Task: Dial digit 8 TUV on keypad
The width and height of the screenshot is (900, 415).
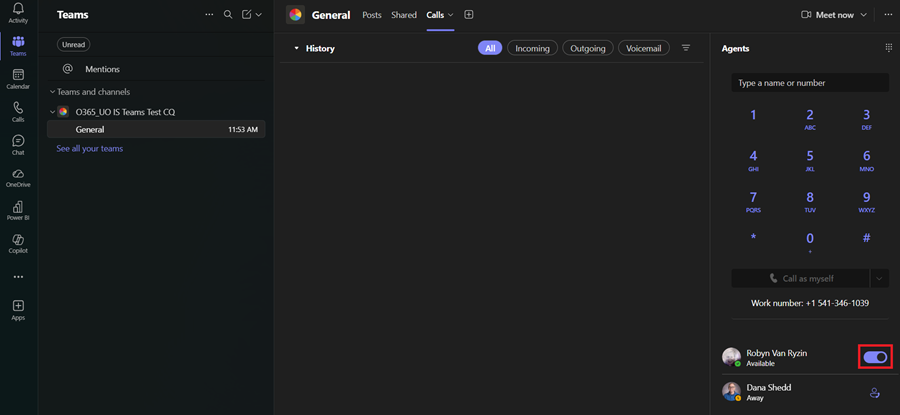Action: click(x=810, y=202)
